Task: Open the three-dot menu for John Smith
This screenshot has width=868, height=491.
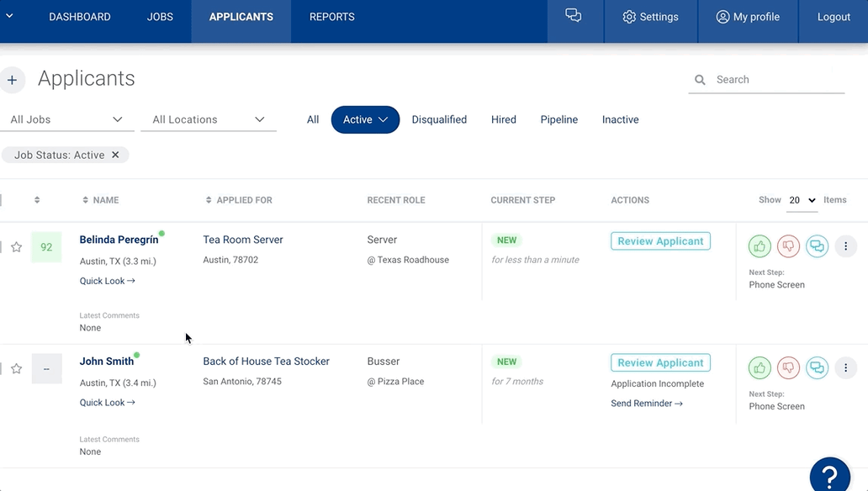Action: tap(846, 367)
